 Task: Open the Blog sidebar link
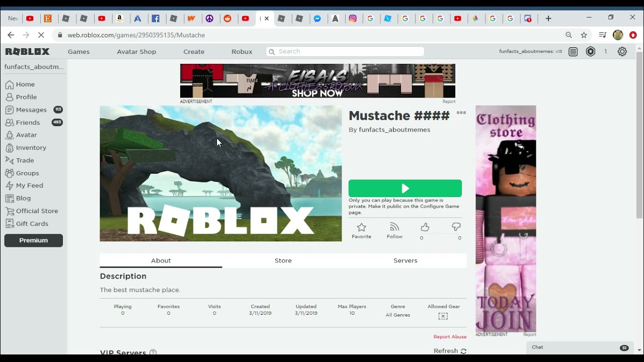click(x=18, y=198)
